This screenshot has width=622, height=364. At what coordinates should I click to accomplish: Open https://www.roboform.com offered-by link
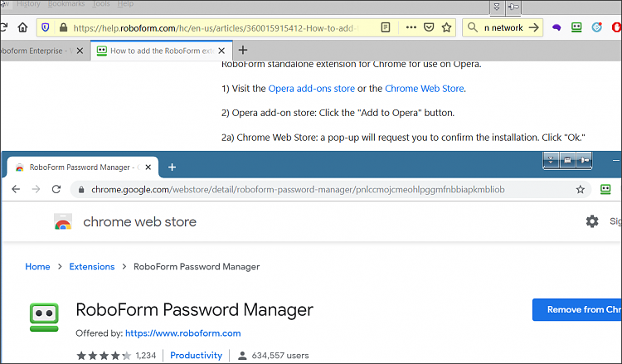[x=183, y=333]
